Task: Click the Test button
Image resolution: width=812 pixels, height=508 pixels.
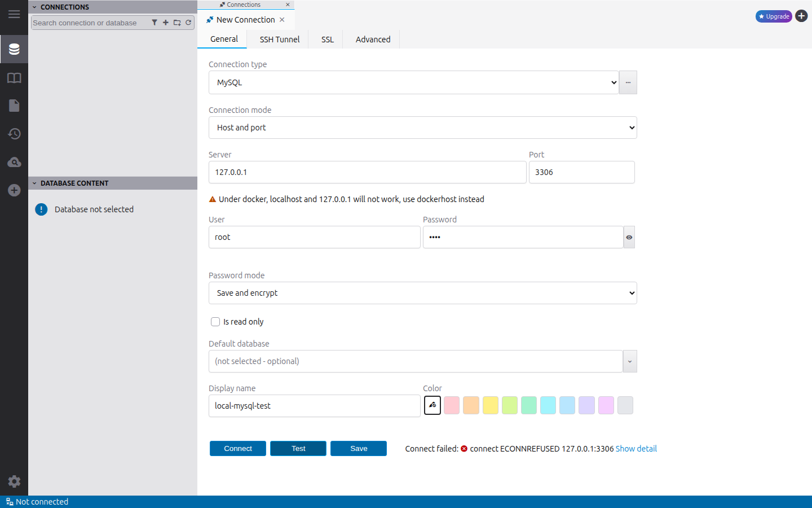Action: [x=298, y=449]
